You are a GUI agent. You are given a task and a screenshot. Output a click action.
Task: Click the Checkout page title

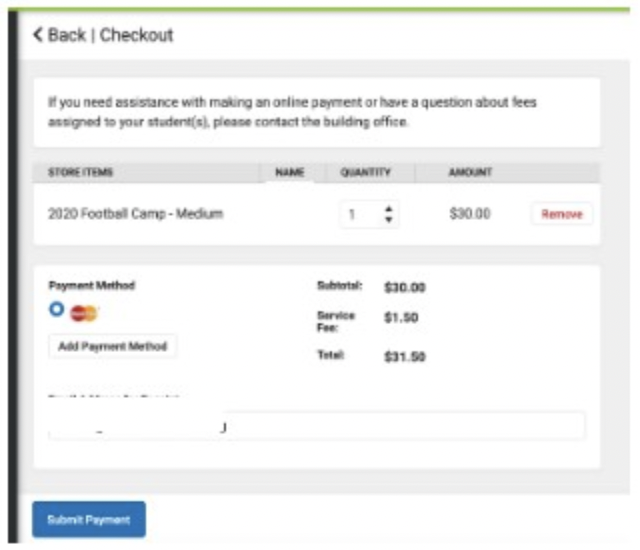136,35
